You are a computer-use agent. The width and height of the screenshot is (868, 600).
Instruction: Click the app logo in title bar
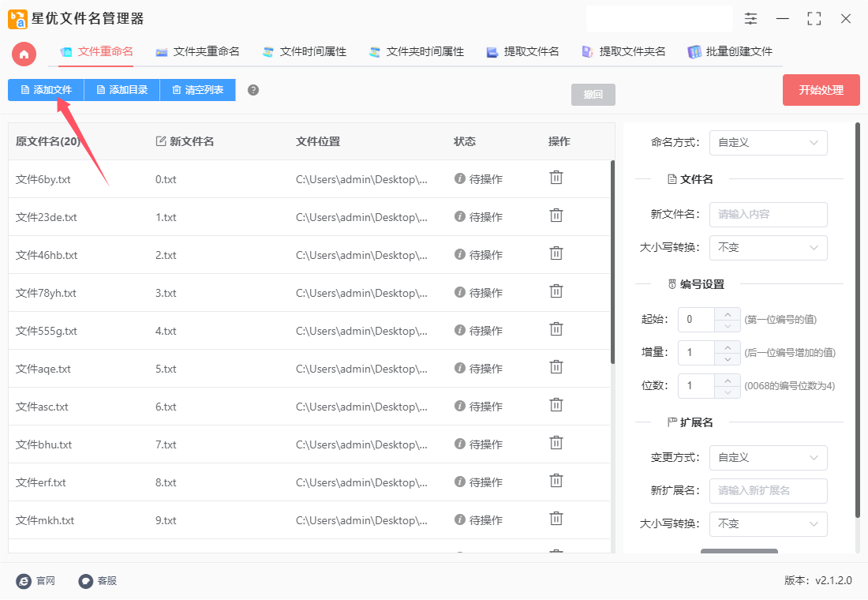coord(17,19)
